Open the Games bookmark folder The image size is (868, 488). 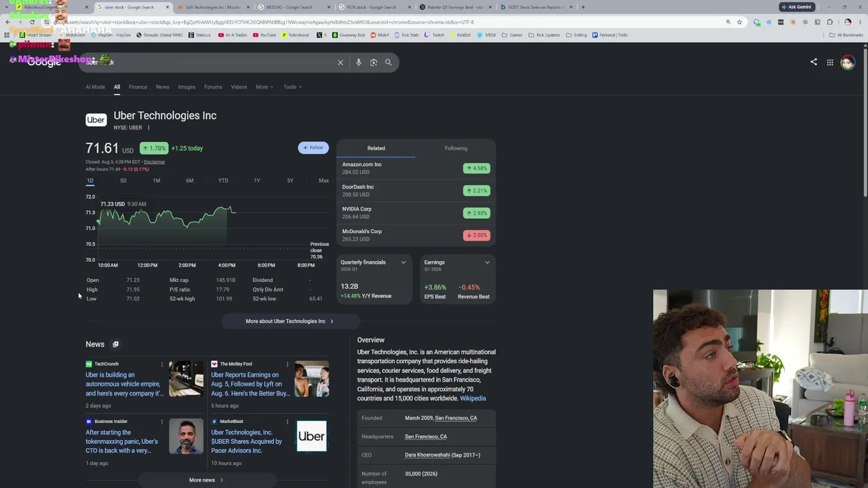coord(513,35)
